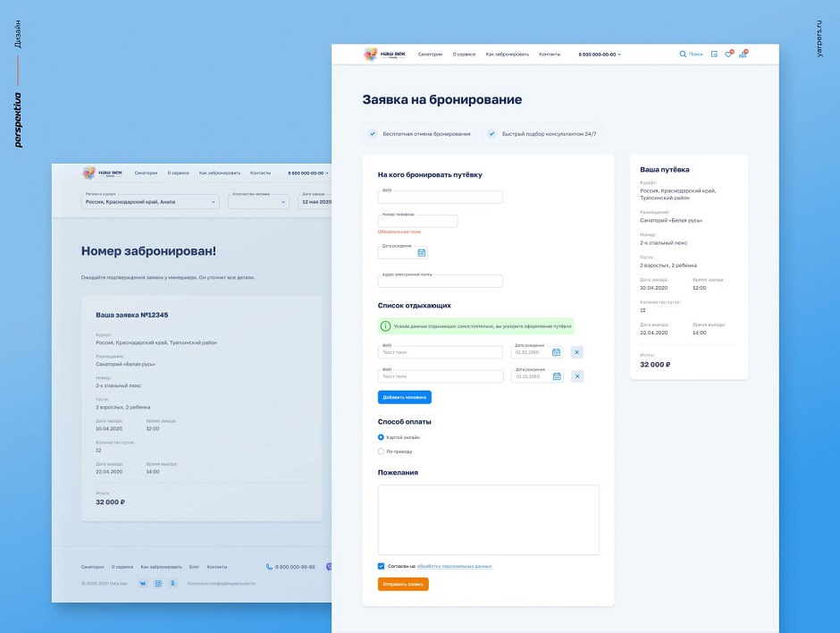The image size is (840, 633).
Task: Open Контакты link in the footer
Action: [x=217, y=567]
